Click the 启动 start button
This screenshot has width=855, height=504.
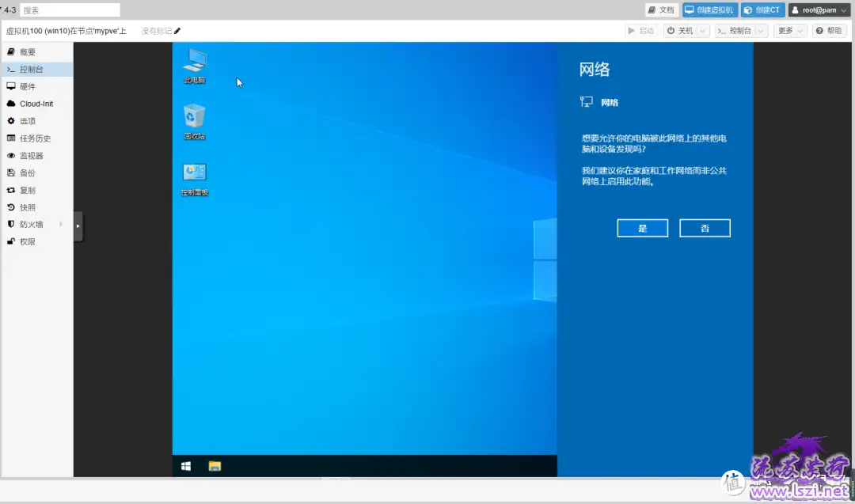pyautogui.click(x=640, y=31)
